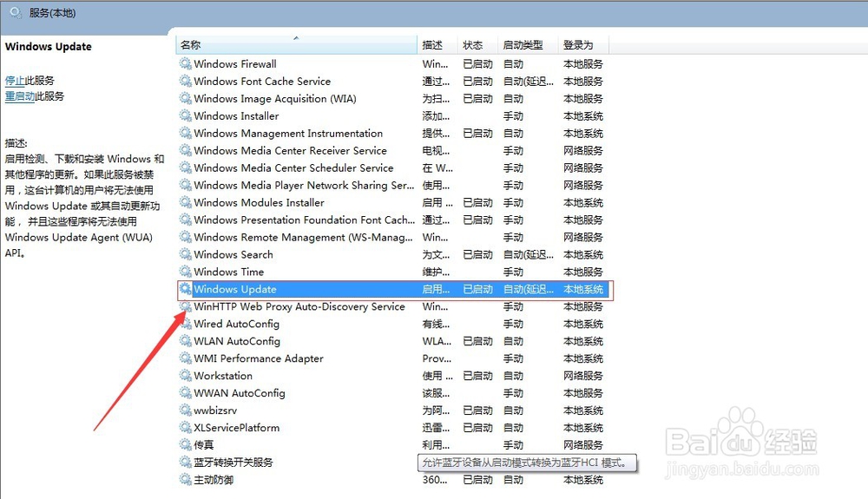Click 网络服务 login cell of Workstation row

583,376
